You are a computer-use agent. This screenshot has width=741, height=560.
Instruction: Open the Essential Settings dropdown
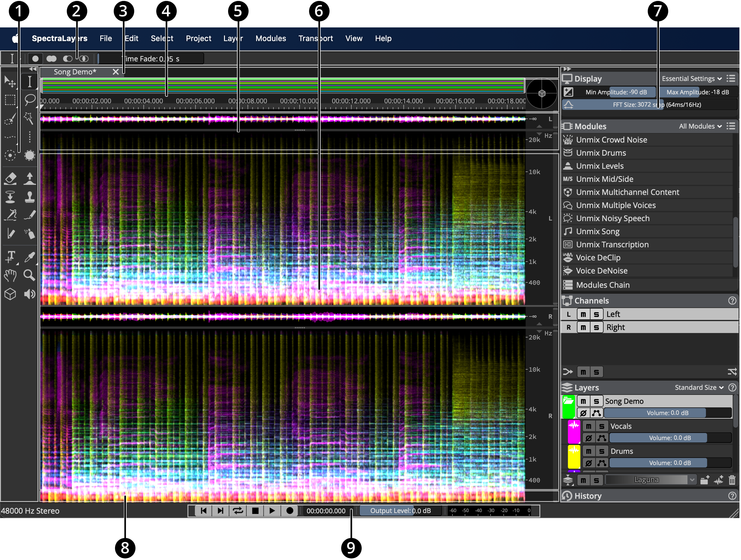tap(692, 79)
